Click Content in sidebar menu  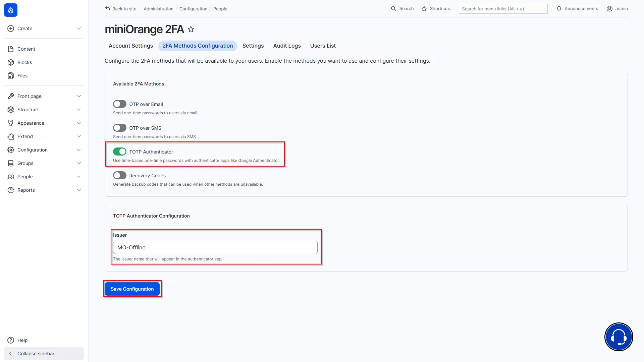[x=26, y=49]
